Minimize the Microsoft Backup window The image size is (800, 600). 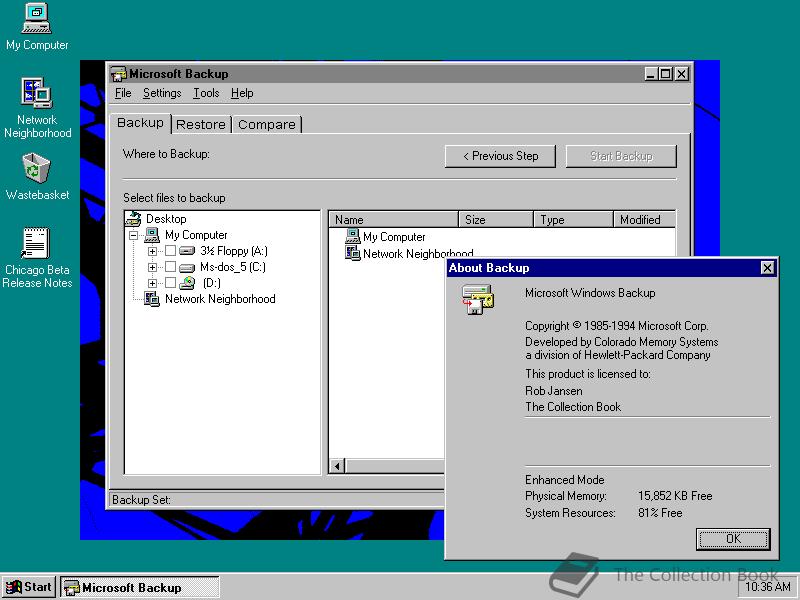pos(650,74)
